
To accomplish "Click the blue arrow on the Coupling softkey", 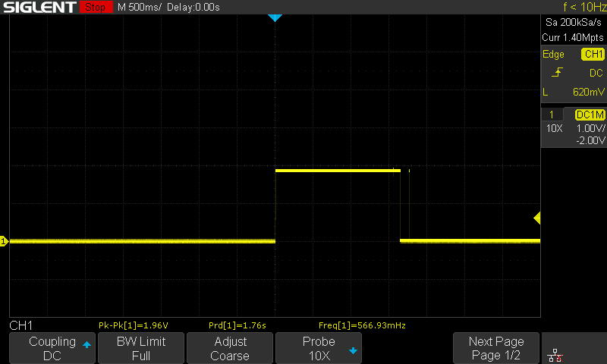I will click(86, 344).
